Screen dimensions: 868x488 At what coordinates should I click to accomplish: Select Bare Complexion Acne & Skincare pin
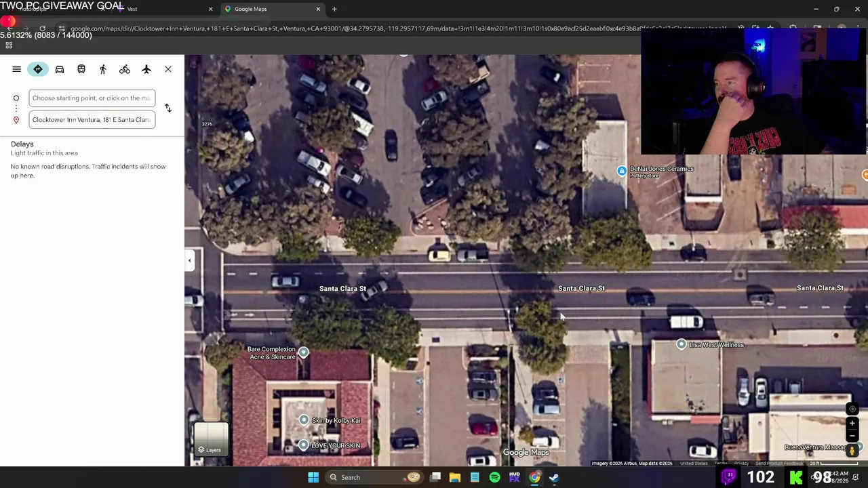pyautogui.click(x=303, y=352)
